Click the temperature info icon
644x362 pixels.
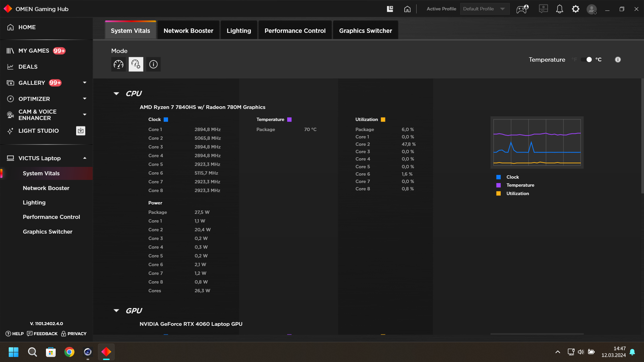click(x=618, y=60)
